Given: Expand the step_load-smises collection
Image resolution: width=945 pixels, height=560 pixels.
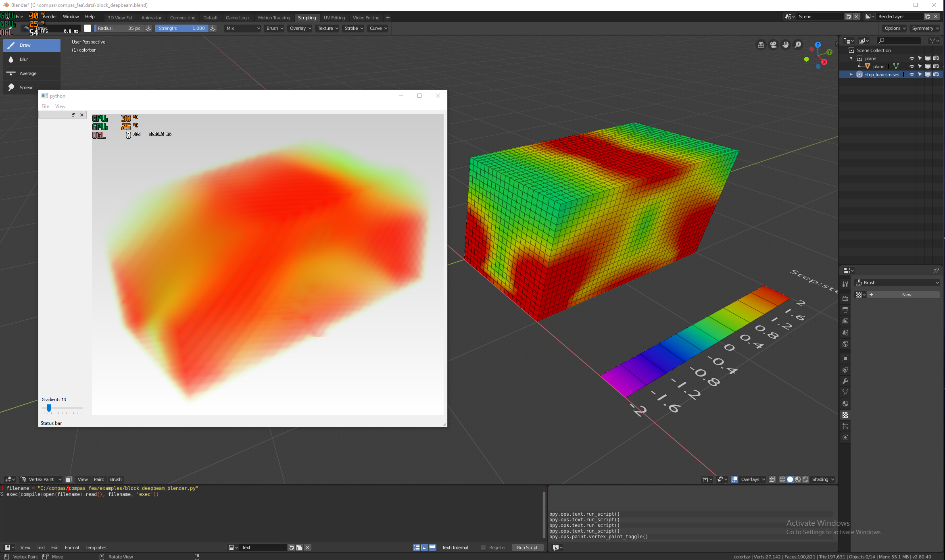Looking at the screenshot, I should click(851, 74).
